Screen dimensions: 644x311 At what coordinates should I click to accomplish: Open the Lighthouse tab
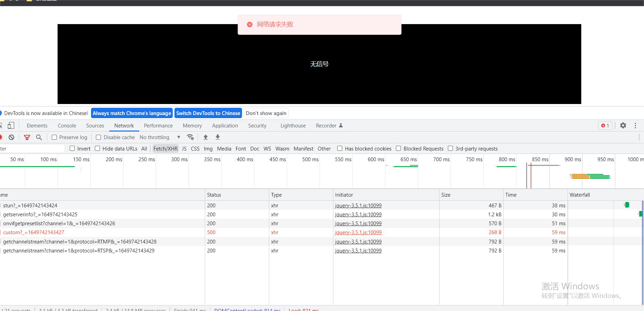293,125
